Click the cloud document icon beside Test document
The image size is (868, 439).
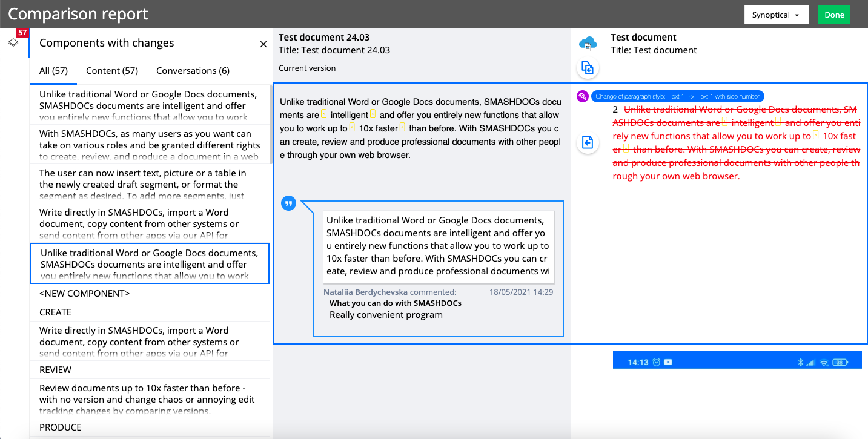588,44
